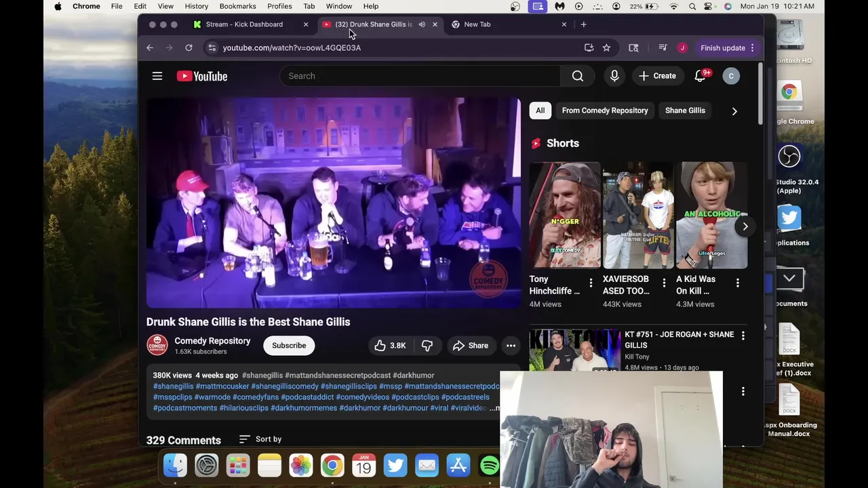
Task: Open the Comedy Repository channel name link
Action: tap(212, 341)
